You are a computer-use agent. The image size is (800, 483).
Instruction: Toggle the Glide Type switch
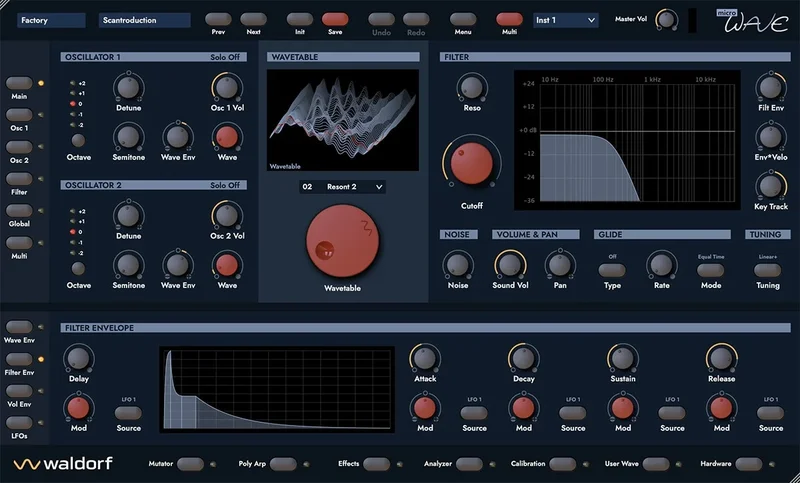click(612, 270)
